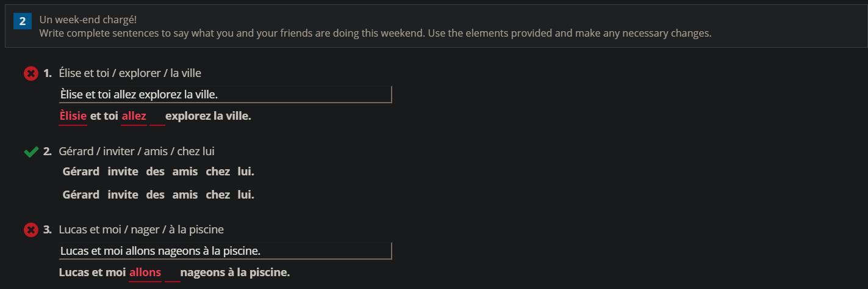Click the green checkmark beside question 2

click(30, 152)
